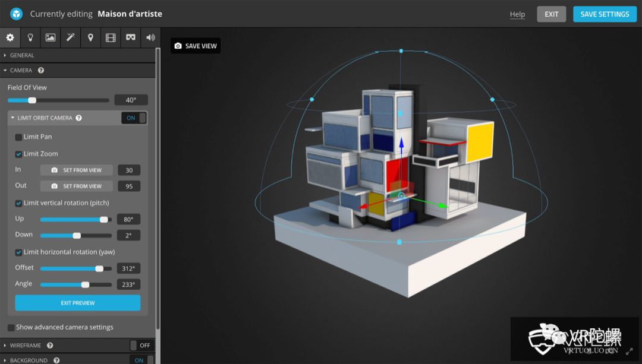Open the Lighting lightbulb tab

click(x=30, y=37)
